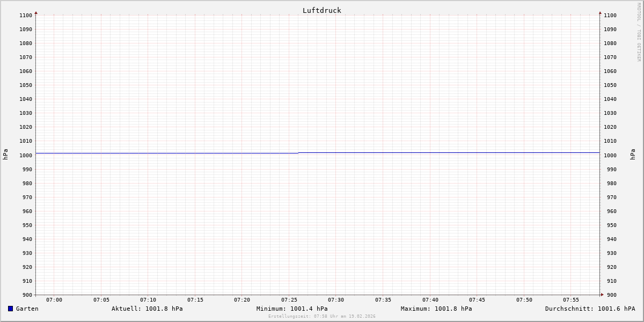Click the right vertical hPa axis title
The height and width of the screenshot is (322, 644).
(x=633, y=155)
